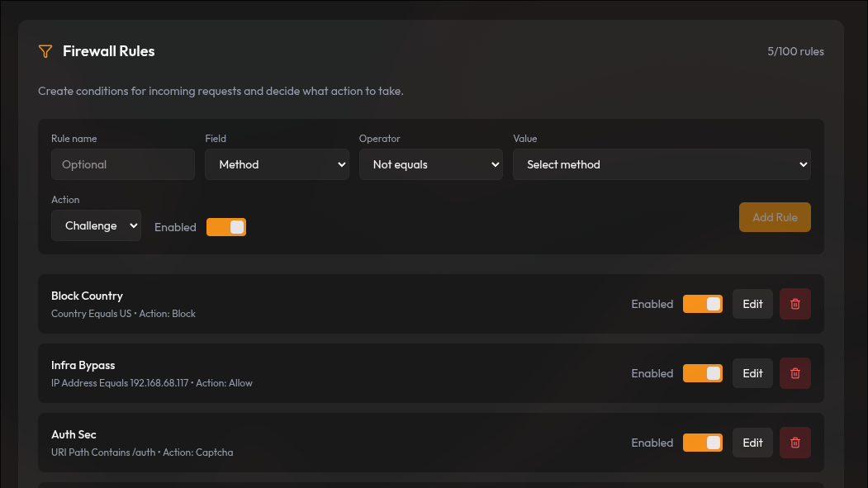
Task: Select the partially visible rule row at the bottom
Action: (x=430, y=483)
